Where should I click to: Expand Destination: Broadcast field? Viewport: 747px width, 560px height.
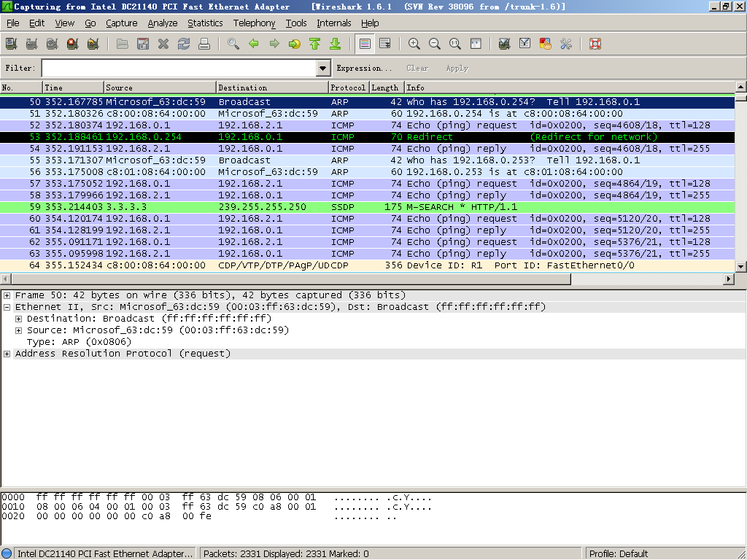(x=18, y=319)
